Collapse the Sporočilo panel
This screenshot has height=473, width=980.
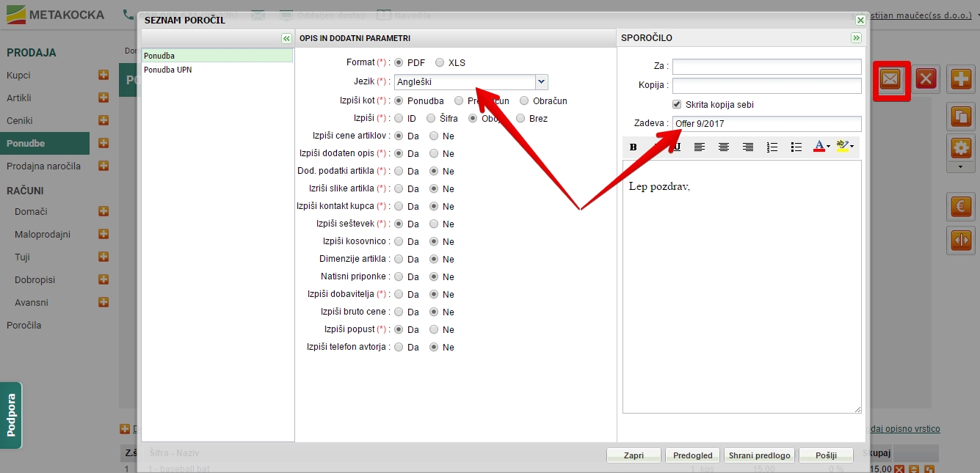tap(856, 38)
